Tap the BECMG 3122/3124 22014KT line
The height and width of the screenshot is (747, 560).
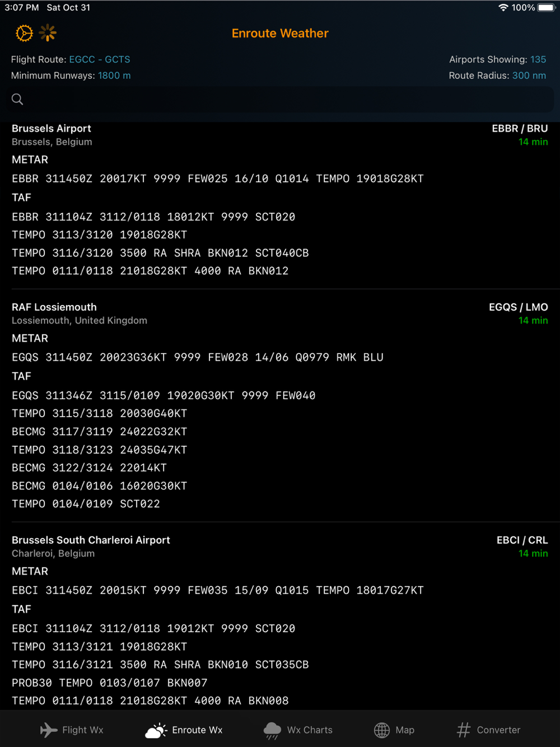[x=89, y=468]
